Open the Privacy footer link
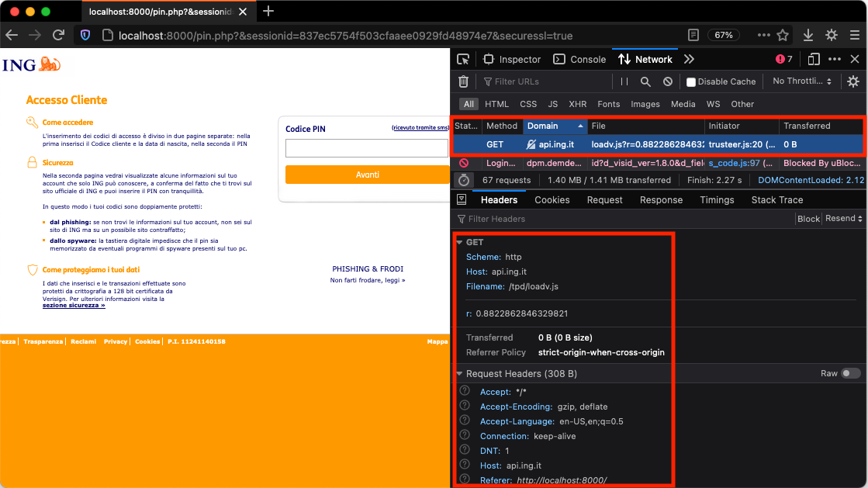This screenshot has width=868, height=488. pos(116,341)
